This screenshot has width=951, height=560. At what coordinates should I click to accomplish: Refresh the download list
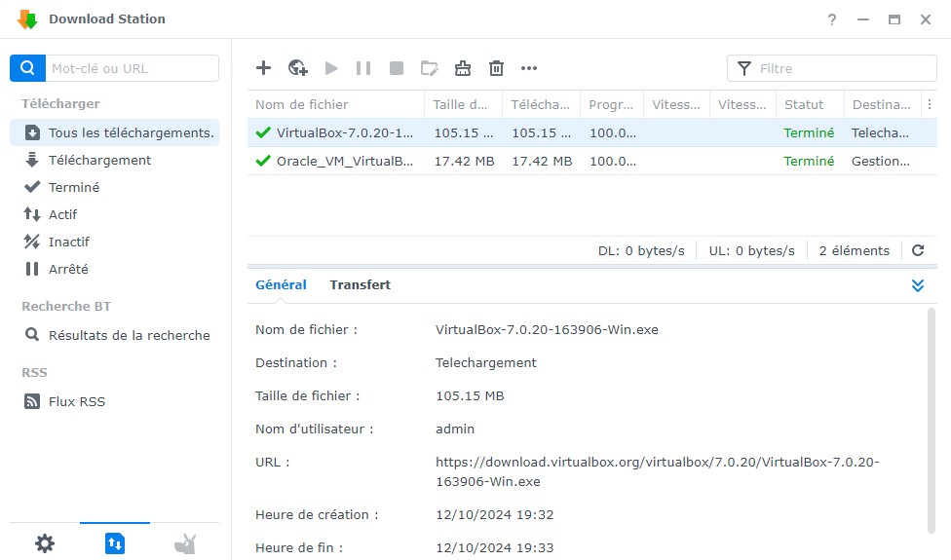point(917,250)
